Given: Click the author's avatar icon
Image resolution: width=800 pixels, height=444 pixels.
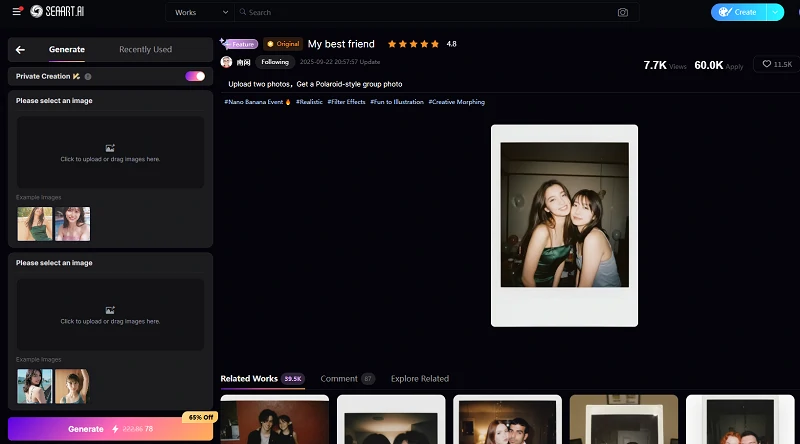Looking at the screenshot, I should click(x=226, y=62).
